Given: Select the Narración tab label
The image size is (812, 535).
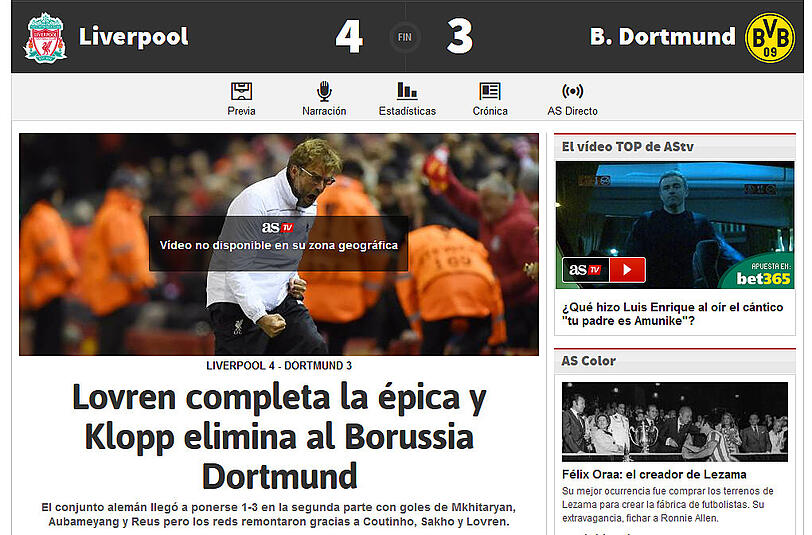Looking at the screenshot, I should click(x=324, y=111).
